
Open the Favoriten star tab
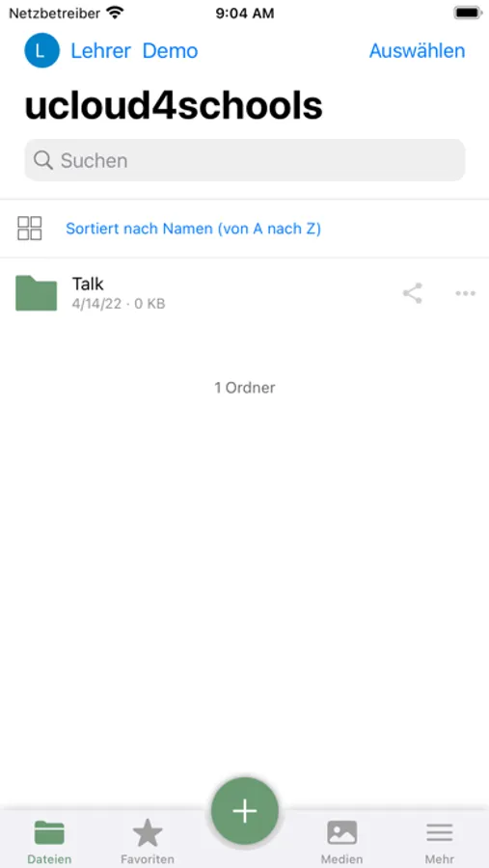pos(148,842)
